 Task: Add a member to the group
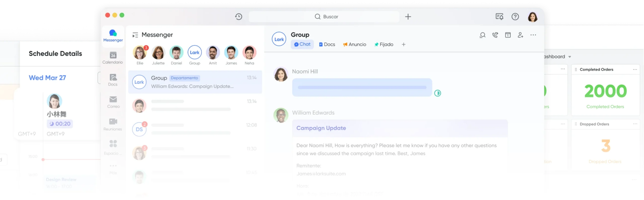[x=520, y=35]
